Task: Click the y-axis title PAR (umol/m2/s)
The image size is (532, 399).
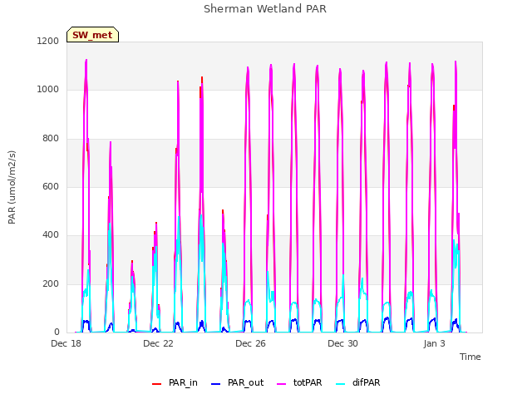Action: tap(12, 187)
